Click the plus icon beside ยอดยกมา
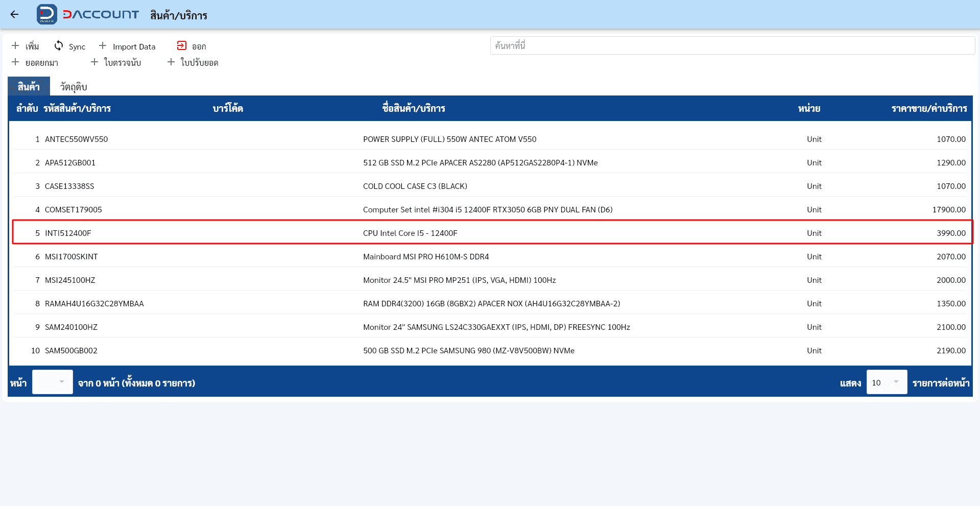Viewport: 980px width, 506px height. (x=15, y=62)
